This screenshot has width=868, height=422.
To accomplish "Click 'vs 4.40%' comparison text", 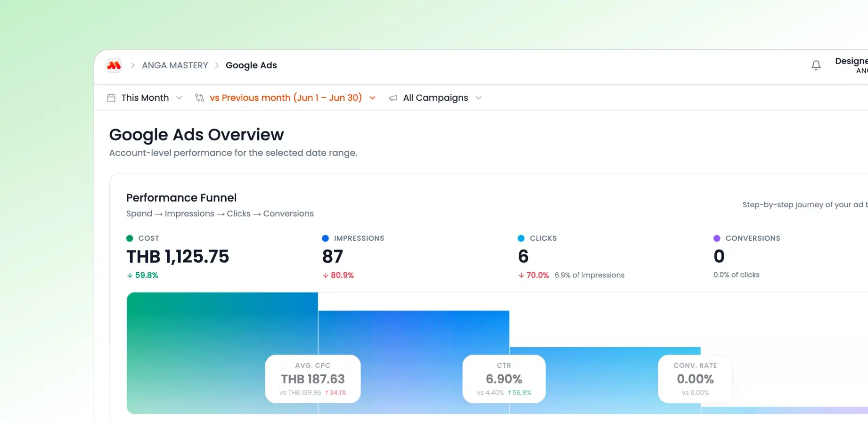I will [x=490, y=393].
